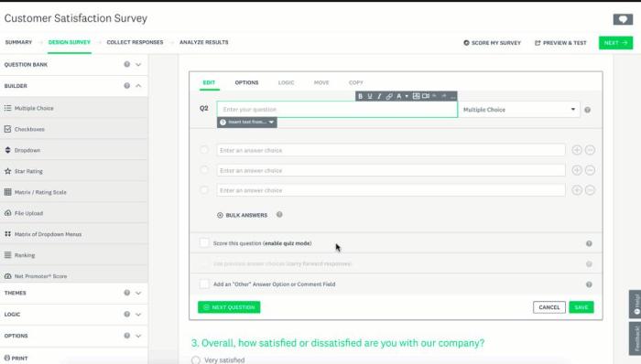Image resolution: width=641 pixels, height=364 pixels.
Task: Click the Builder help icon
Action: 126,86
